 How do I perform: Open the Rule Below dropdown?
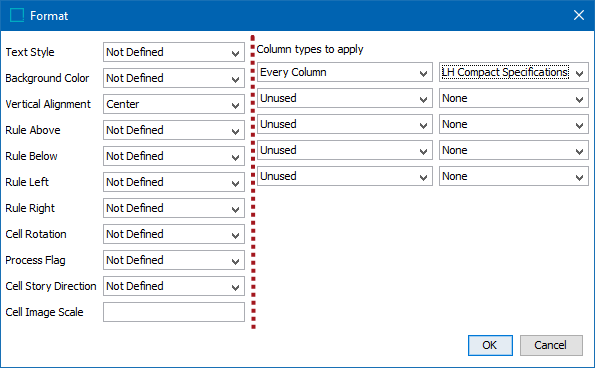(174, 156)
